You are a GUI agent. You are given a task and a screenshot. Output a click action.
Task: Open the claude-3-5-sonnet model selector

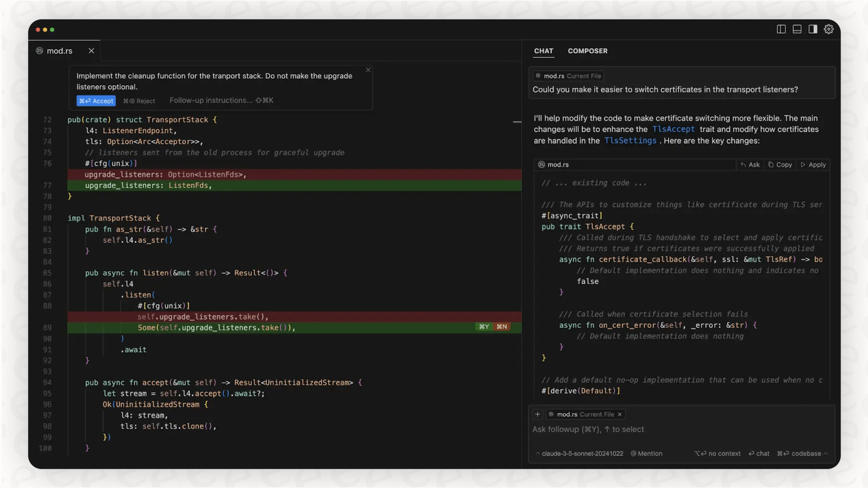579,453
